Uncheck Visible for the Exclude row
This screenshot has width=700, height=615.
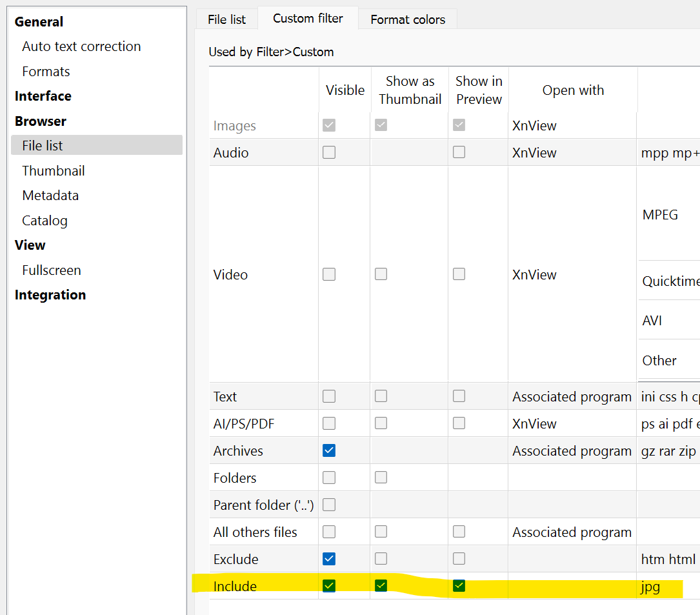tap(329, 560)
